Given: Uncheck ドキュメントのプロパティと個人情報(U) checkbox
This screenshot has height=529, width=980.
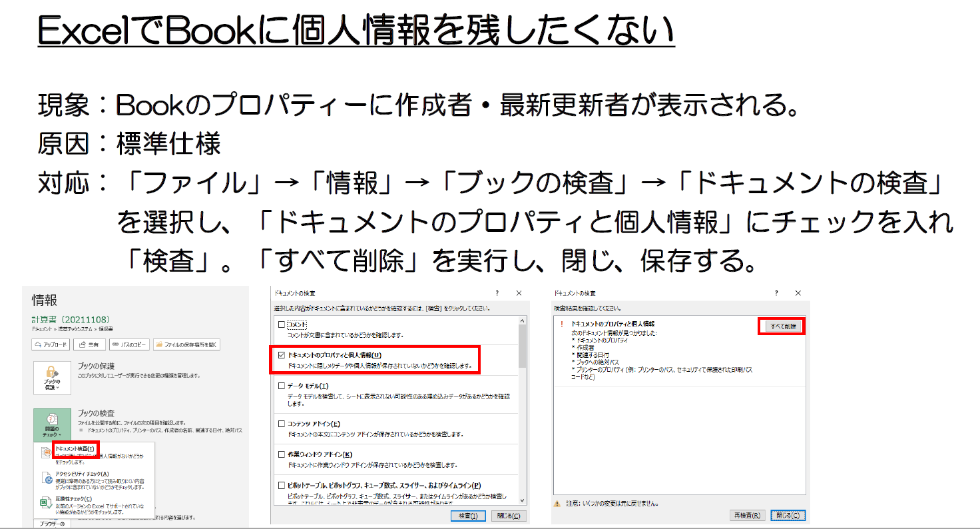Looking at the screenshot, I should (282, 356).
